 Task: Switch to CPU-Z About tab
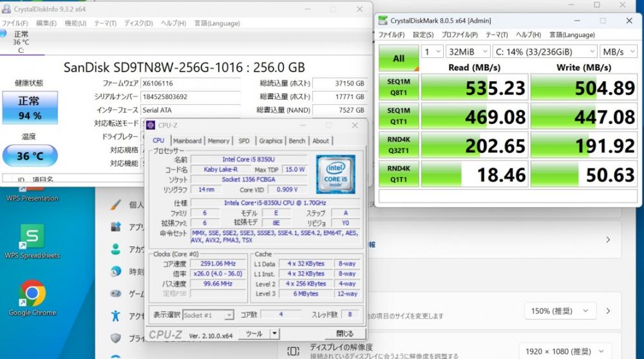click(x=321, y=141)
